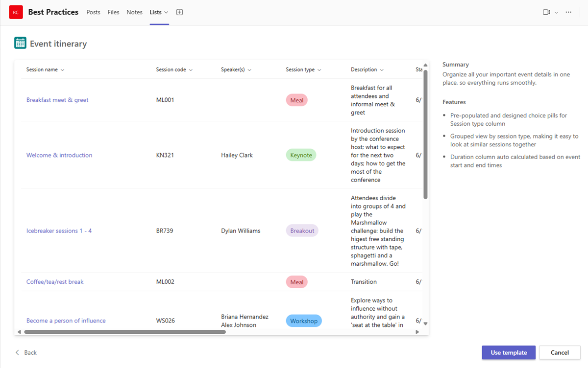The width and height of the screenshot is (588, 368).
Task: Click the Event itinerary calendar icon
Action: 20,43
